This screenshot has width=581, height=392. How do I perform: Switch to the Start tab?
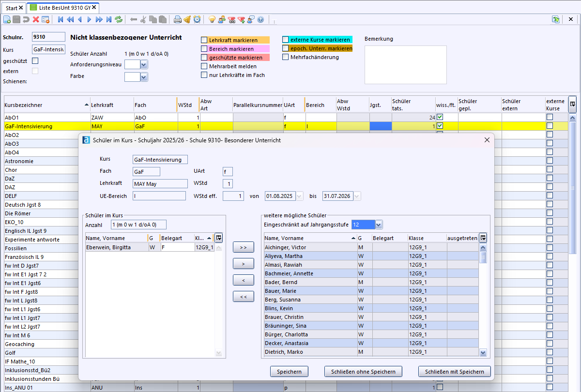(x=12, y=8)
